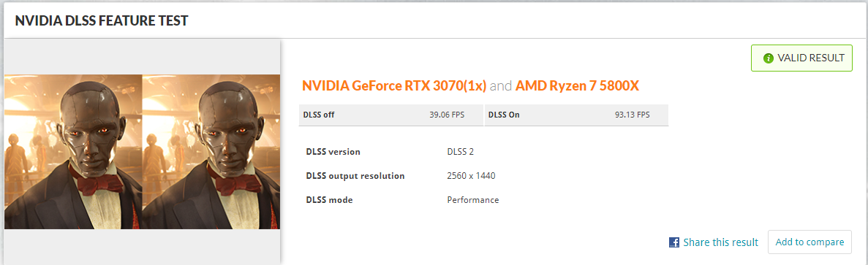Click the 39.06 FPS score text
868x265 pixels.
pyautogui.click(x=447, y=115)
